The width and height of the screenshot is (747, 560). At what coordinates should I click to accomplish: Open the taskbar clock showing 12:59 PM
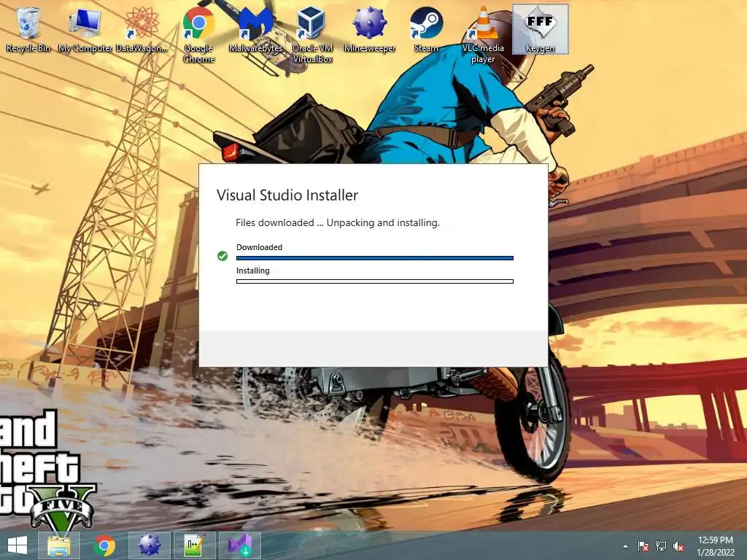(716, 545)
